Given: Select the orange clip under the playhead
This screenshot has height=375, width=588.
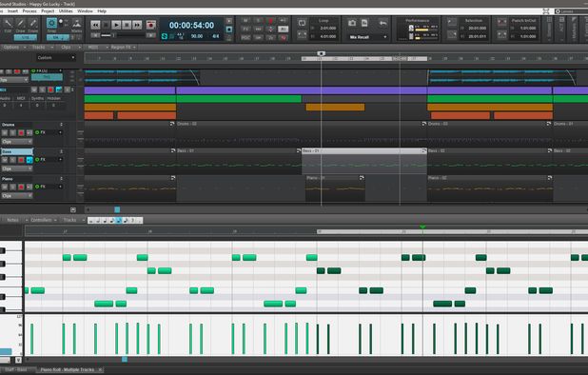Looking at the screenshot, I should pos(335,108).
